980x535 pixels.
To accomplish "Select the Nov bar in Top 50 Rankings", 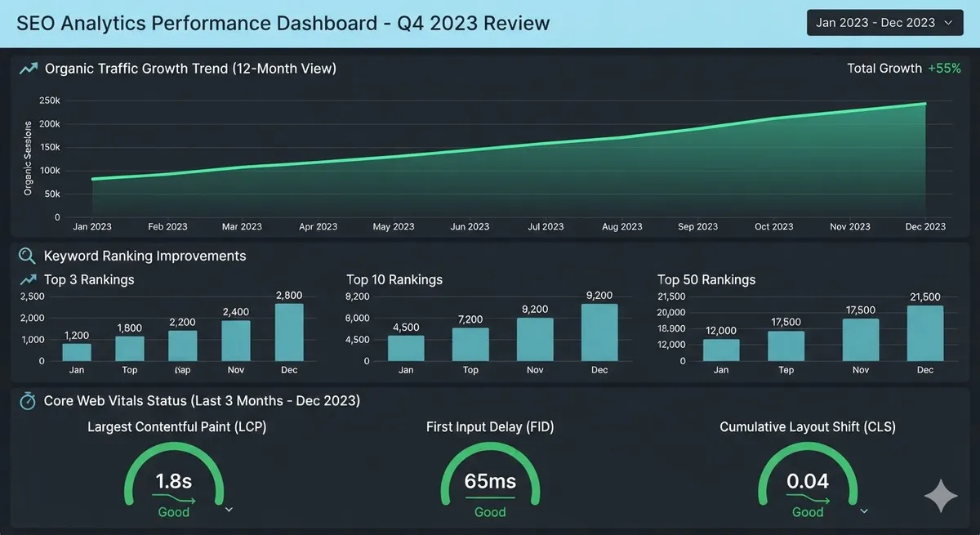I will [x=861, y=340].
